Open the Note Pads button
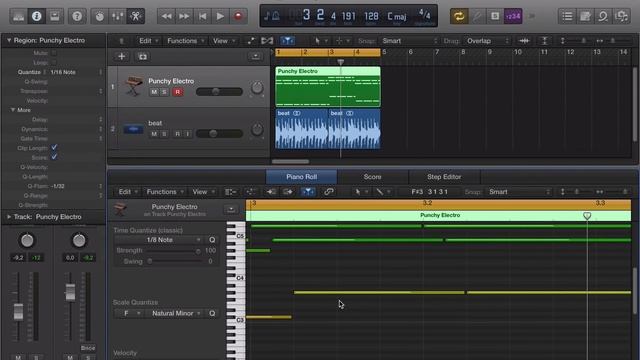640x360 pixels. point(585,16)
